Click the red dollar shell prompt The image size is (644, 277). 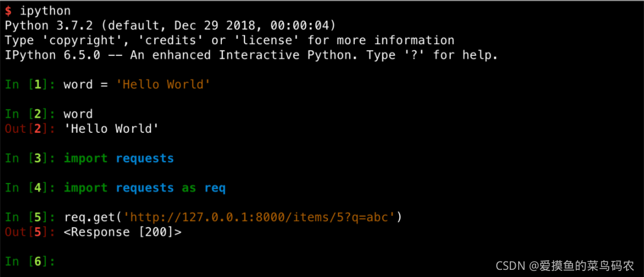point(8,11)
